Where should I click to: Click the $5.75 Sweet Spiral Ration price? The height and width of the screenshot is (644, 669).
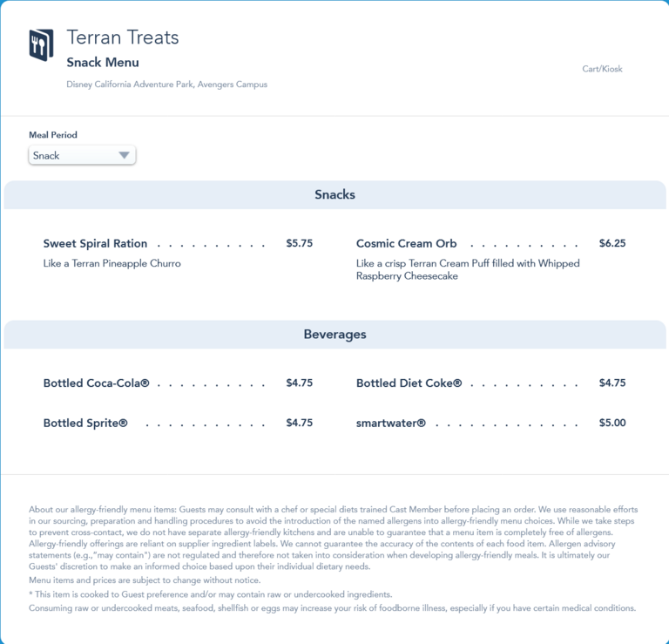pos(299,244)
